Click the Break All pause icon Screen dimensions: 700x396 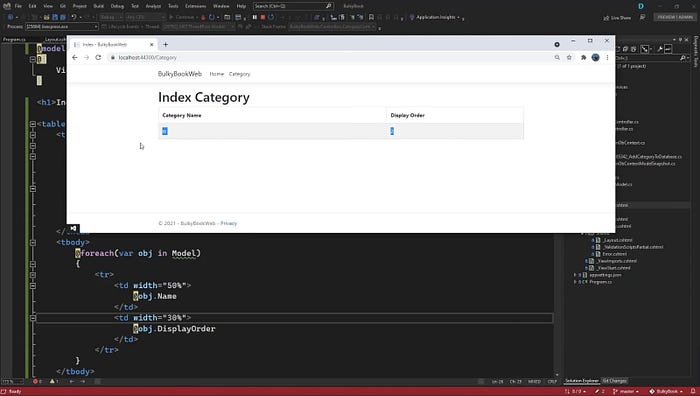[x=254, y=17]
